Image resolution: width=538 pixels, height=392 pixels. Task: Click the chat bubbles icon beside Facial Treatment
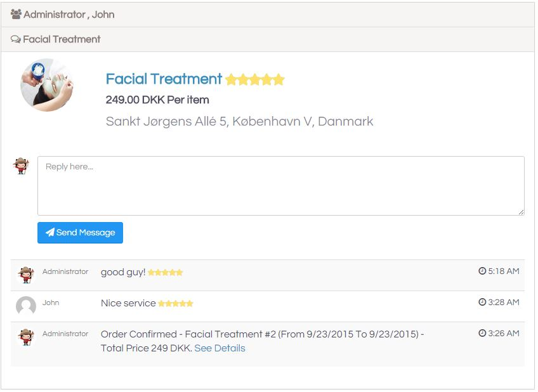click(15, 39)
